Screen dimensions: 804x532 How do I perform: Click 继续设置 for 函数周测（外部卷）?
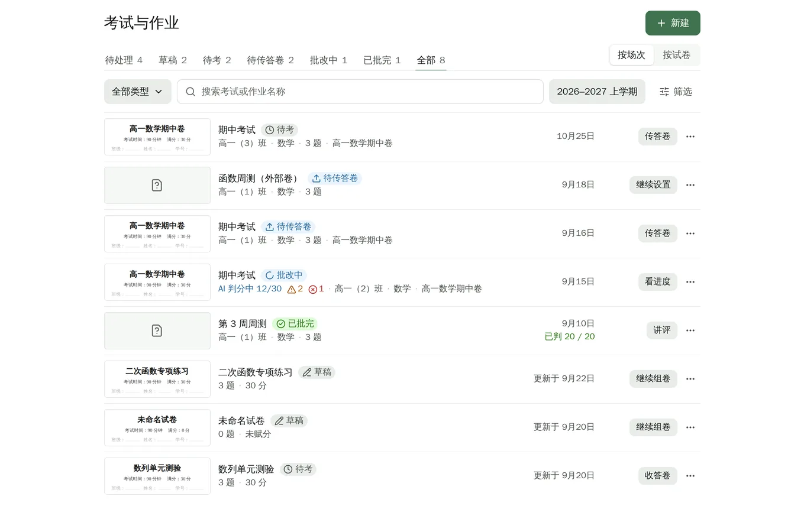click(x=653, y=185)
